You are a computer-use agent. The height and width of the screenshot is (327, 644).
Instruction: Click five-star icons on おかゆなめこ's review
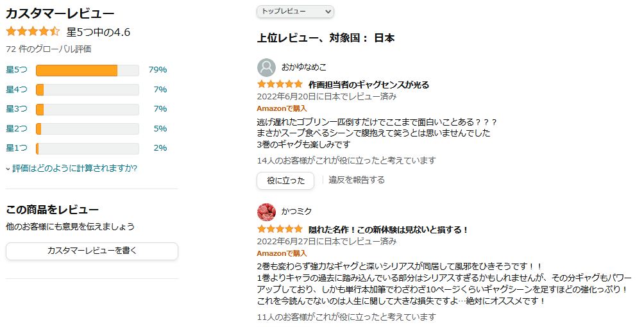[x=280, y=84]
